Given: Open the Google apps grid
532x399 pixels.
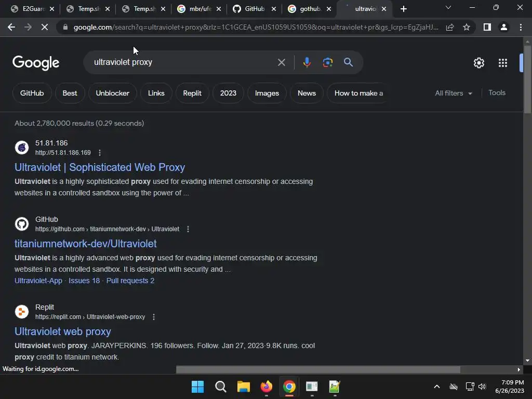Looking at the screenshot, I should click(x=502, y=63).
